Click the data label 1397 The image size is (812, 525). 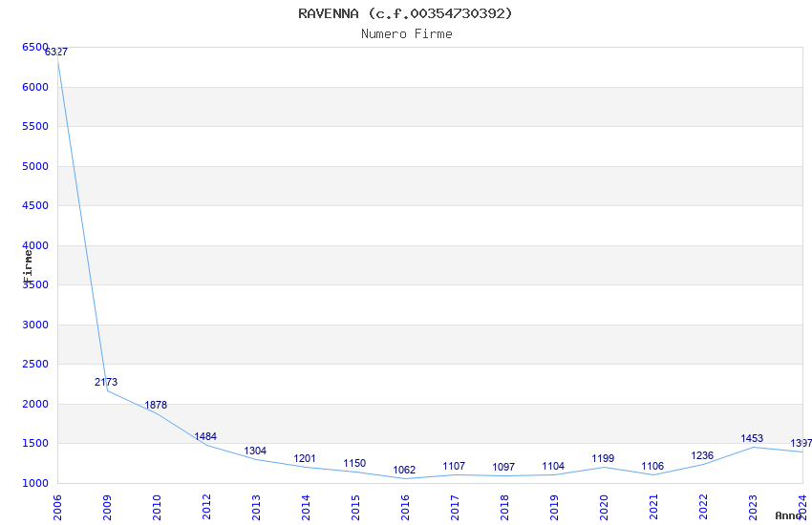[801, 443]
